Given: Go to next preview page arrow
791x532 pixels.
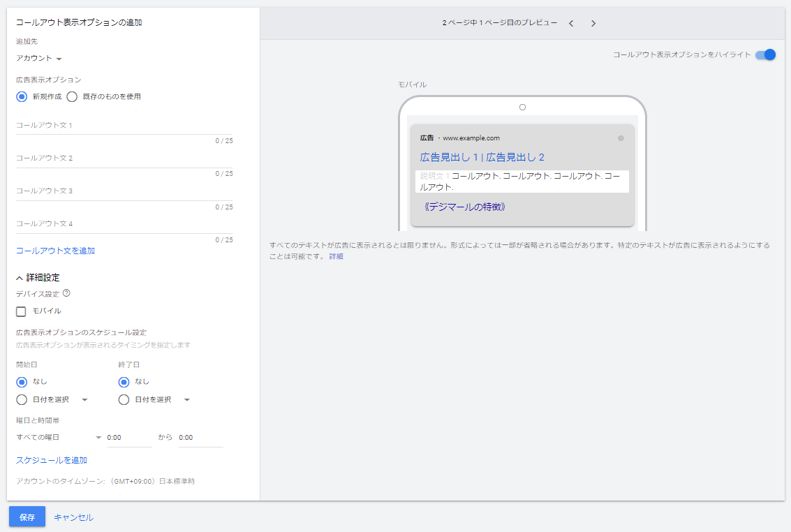Looking at the screenshot, I should pos(593,23).
